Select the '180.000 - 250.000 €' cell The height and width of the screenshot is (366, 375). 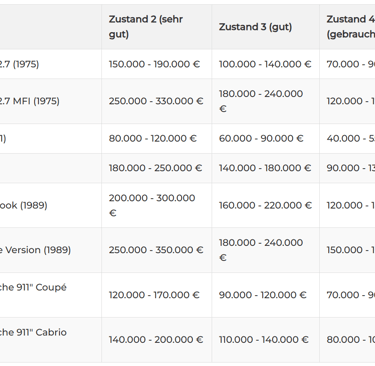[156, 168]
